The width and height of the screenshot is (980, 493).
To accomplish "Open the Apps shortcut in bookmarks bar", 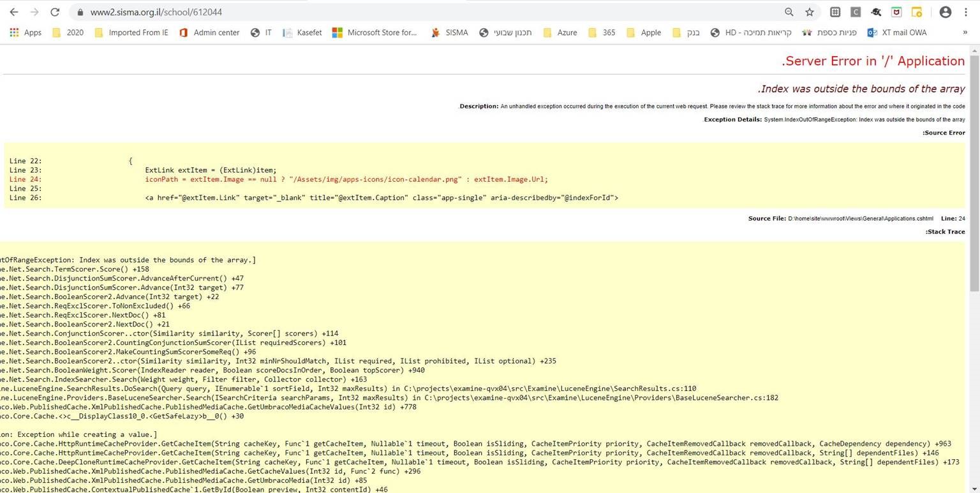I will pos(26,33).
